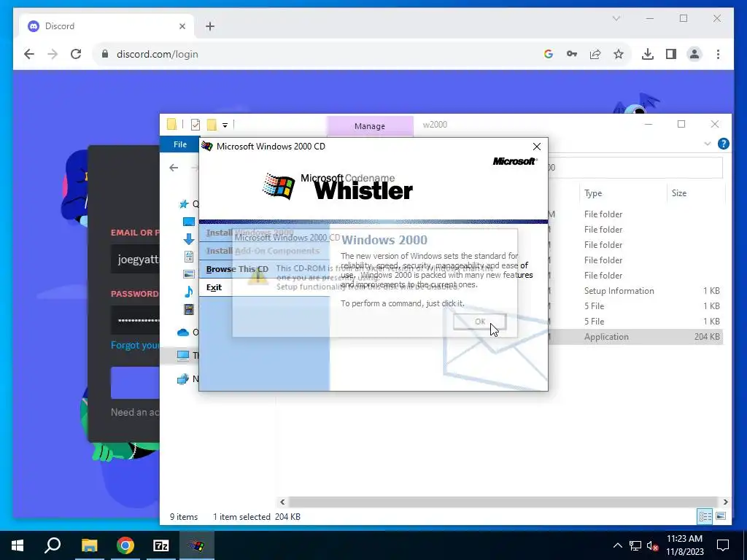747x560 pixels.
Task: Open Chrome three-dot menu
Action: point(718,54)
